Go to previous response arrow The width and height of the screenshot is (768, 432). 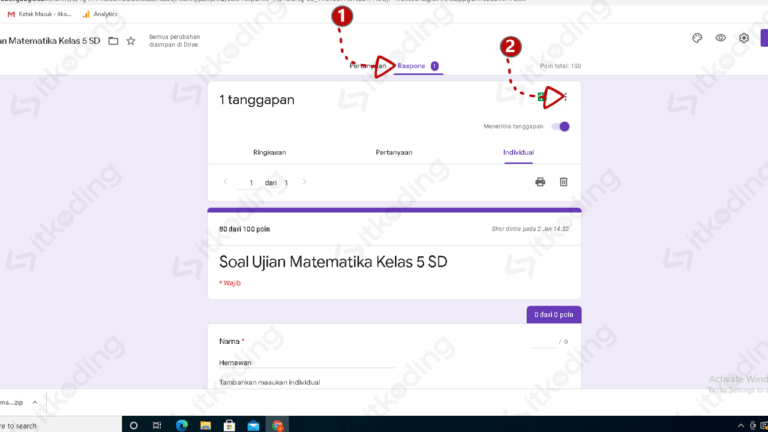coord(225,182)
